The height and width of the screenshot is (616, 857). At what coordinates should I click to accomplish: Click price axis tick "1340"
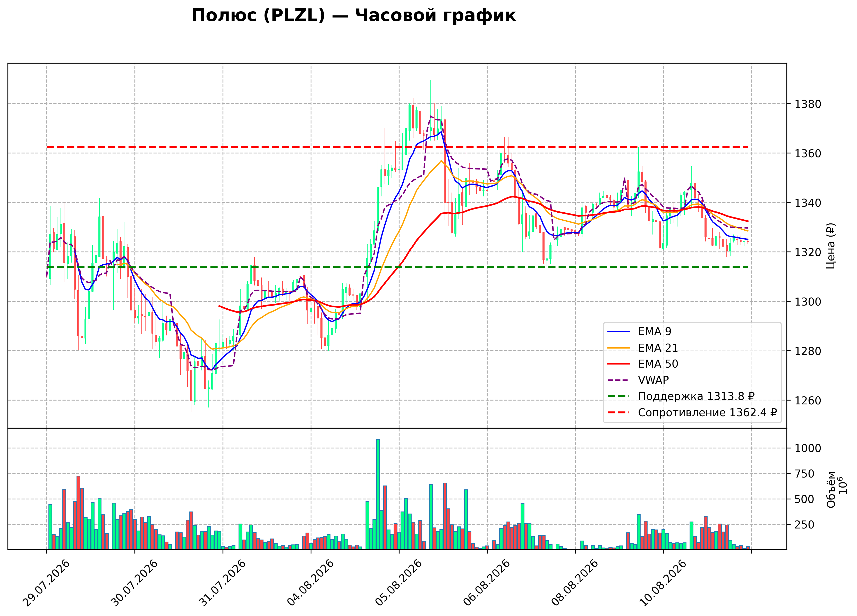pyautogui.click(x=808, y=203)
